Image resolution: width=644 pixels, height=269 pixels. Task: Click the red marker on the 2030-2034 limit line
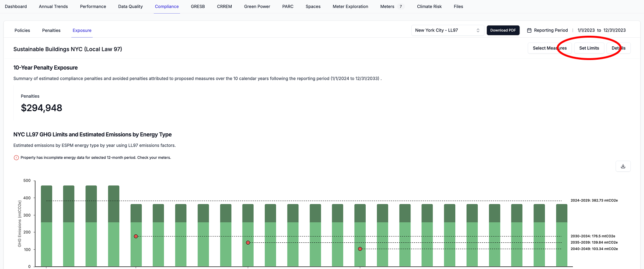click(x=136, y=236)
